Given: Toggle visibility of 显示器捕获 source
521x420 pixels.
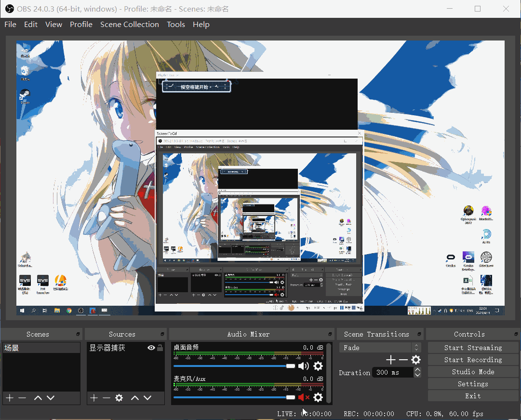Looking at the screenshot, I should click(151, 348).
